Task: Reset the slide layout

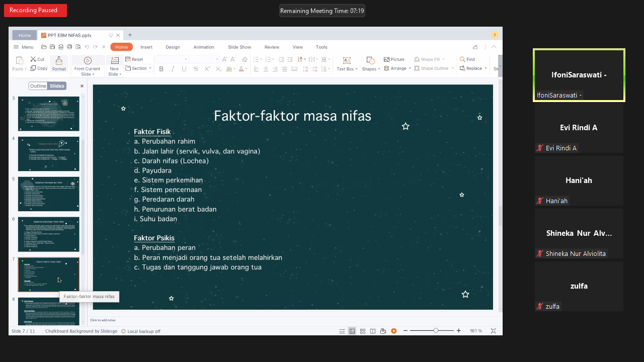Action: click(134, 59)
